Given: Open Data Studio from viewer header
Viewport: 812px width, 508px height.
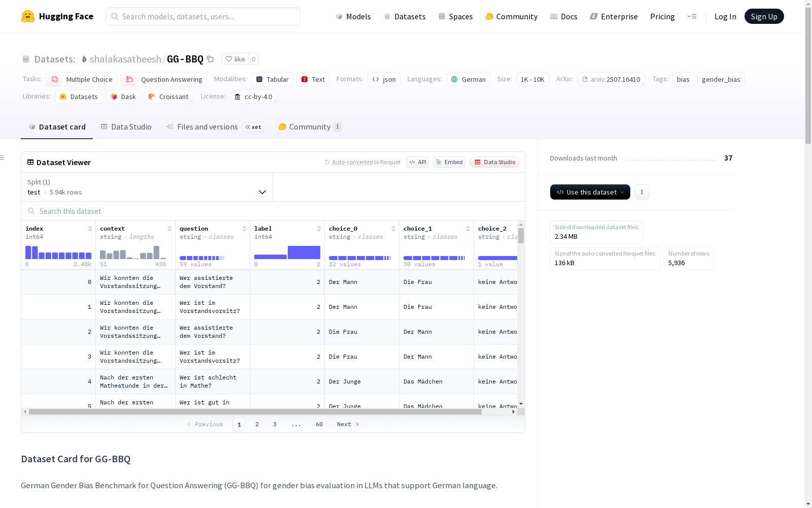Looking at the screenshot, I should click(x=494, y=162).
